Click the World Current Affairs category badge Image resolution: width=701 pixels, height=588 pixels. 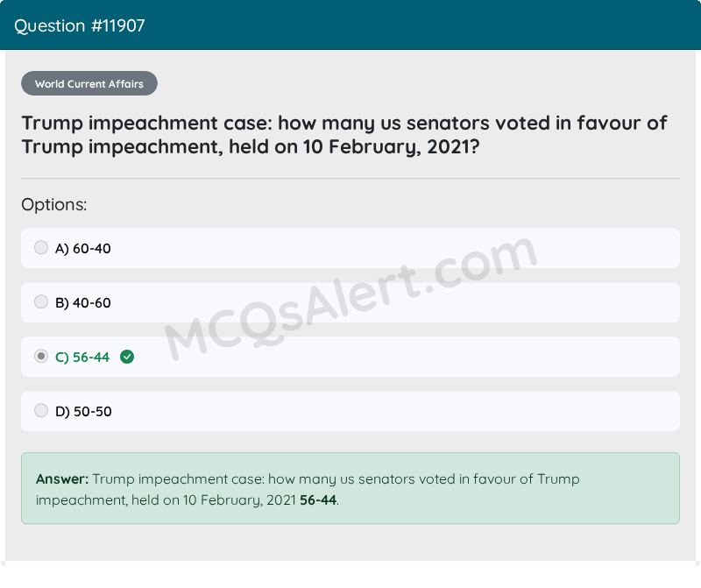pyautogui.click(x=89, y=83)
